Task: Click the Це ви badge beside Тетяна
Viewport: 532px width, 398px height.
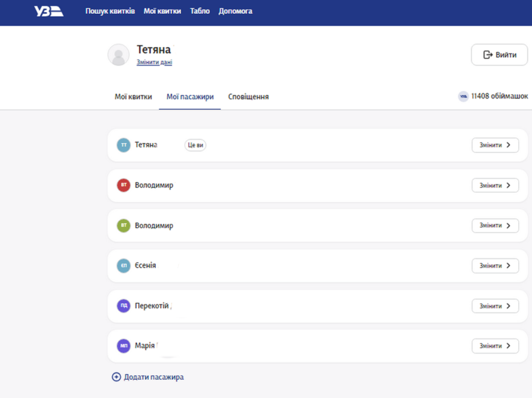Action: pos(195,145)
